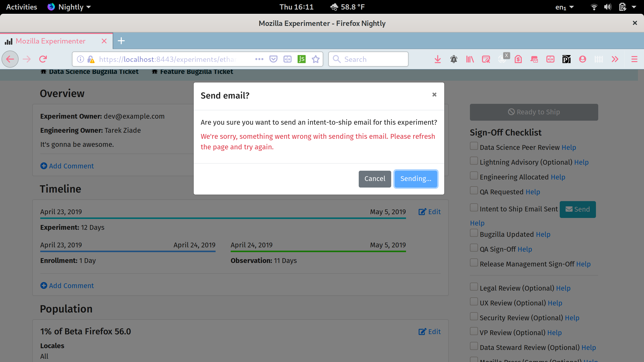Viewport: 644px width, 362px height.
Task: Check the UX Review (Optional) checkbox
Action: [x=474, y=302]
